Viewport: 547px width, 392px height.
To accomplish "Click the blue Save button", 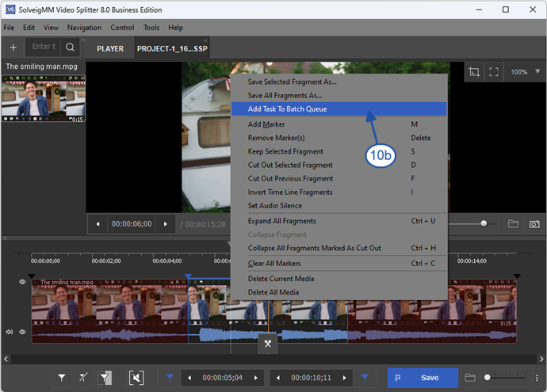I will click(423, 378).
